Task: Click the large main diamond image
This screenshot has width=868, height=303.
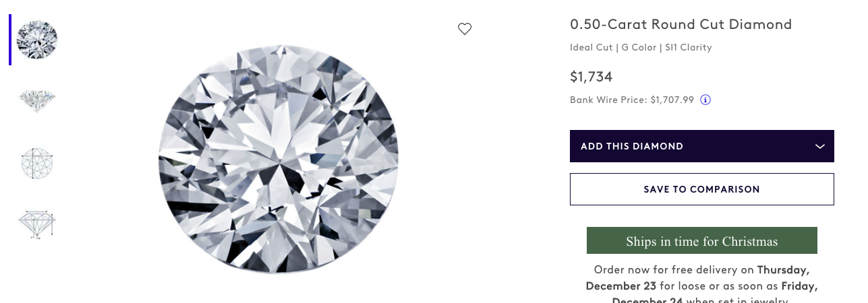Action: click(278, 159)
